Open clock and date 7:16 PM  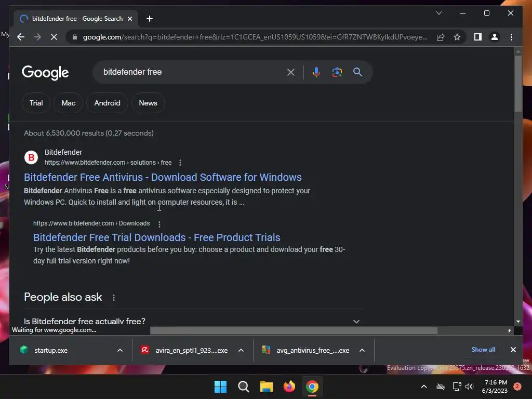(x=495, y=387)
